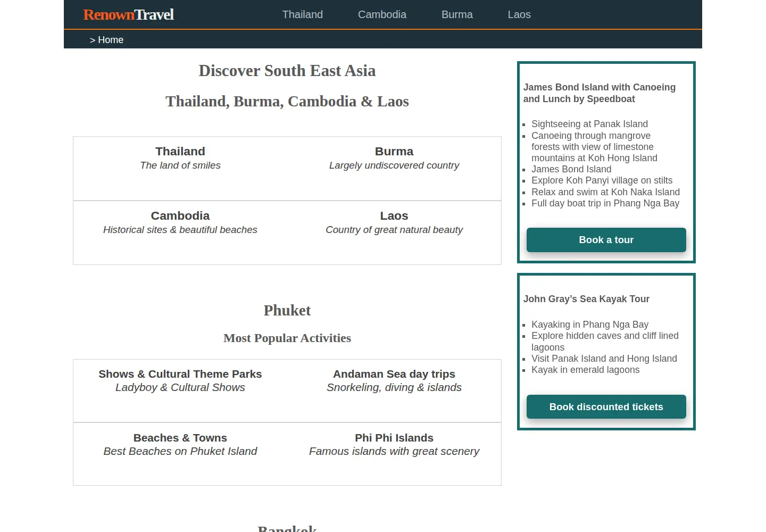
Task: Click the 'Visit Panak Island and Hong Island' bullet
Action: (x=604, y=359)
